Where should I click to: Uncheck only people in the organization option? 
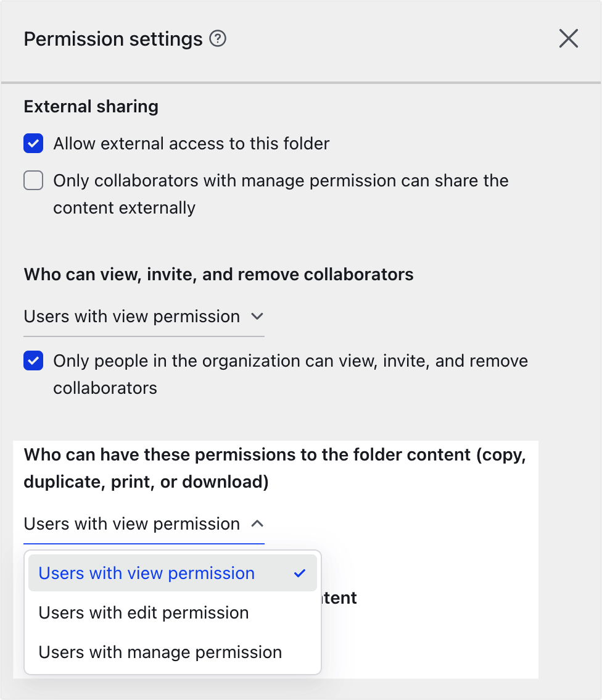pyautogui.click(x=33, y=361)
